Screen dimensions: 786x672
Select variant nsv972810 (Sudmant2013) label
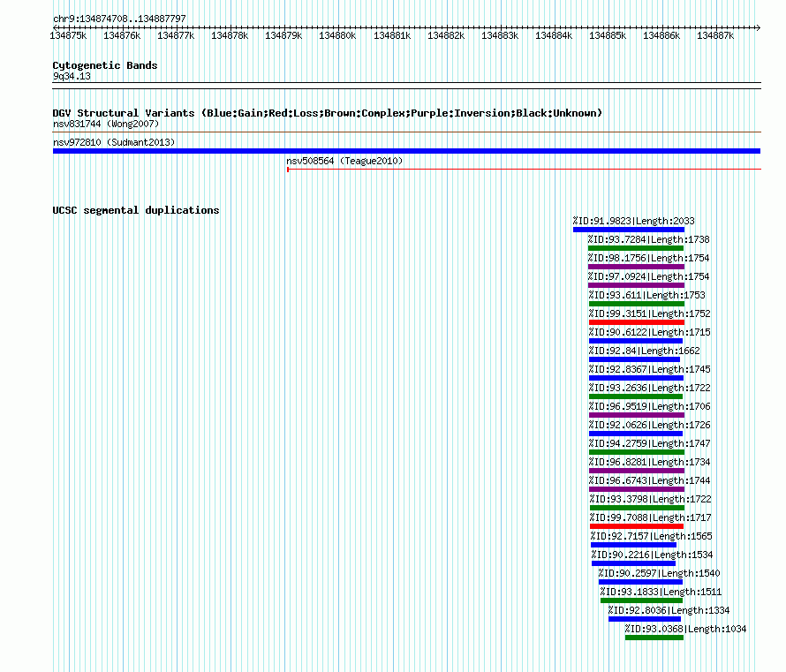click(114, 142)
